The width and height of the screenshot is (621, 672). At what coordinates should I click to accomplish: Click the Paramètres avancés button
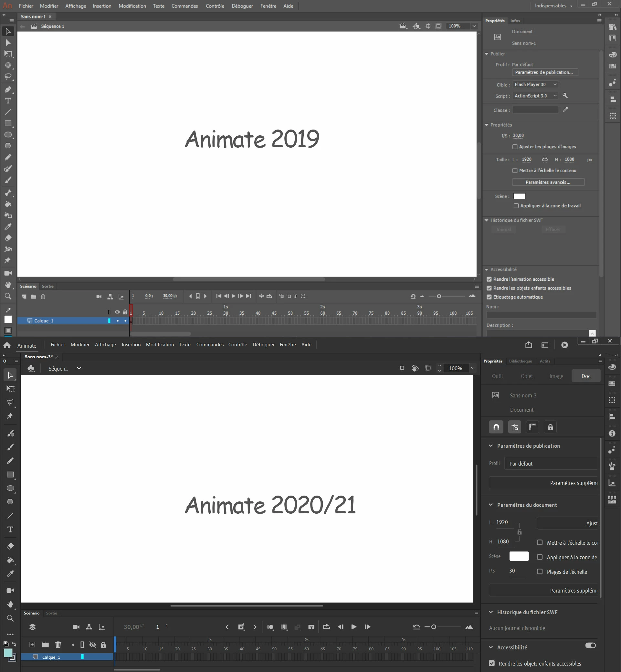pyautogui.click(x=548, y=182)
